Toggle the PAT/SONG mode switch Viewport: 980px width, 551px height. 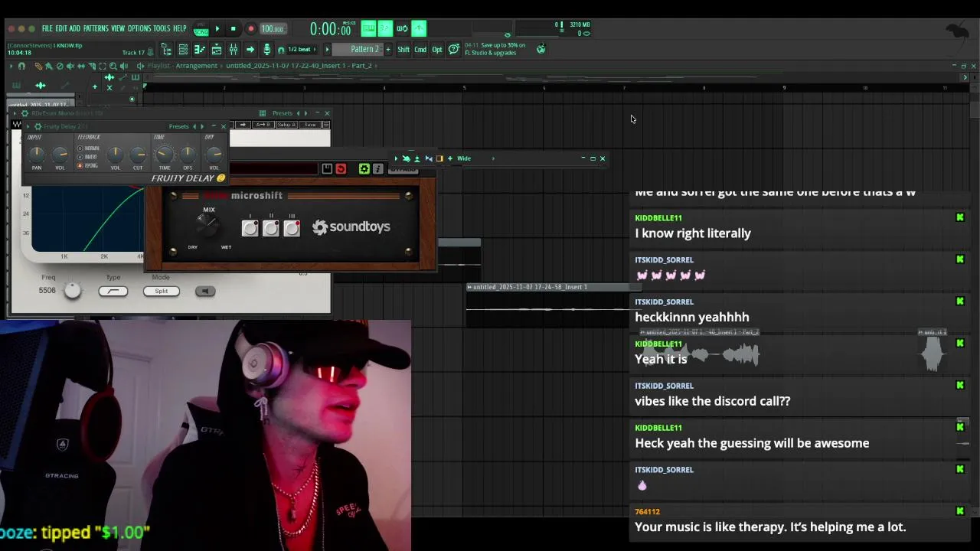pos(201,29)
